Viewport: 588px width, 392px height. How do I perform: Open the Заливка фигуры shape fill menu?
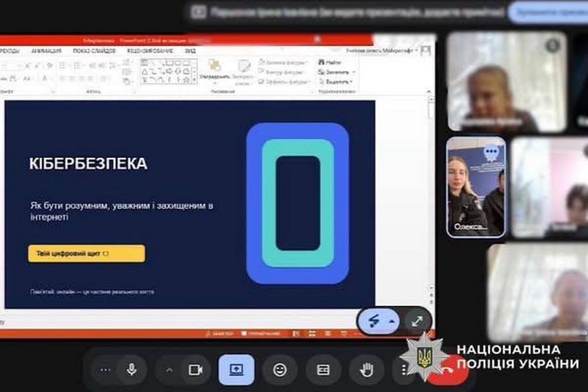click(284, 62)
